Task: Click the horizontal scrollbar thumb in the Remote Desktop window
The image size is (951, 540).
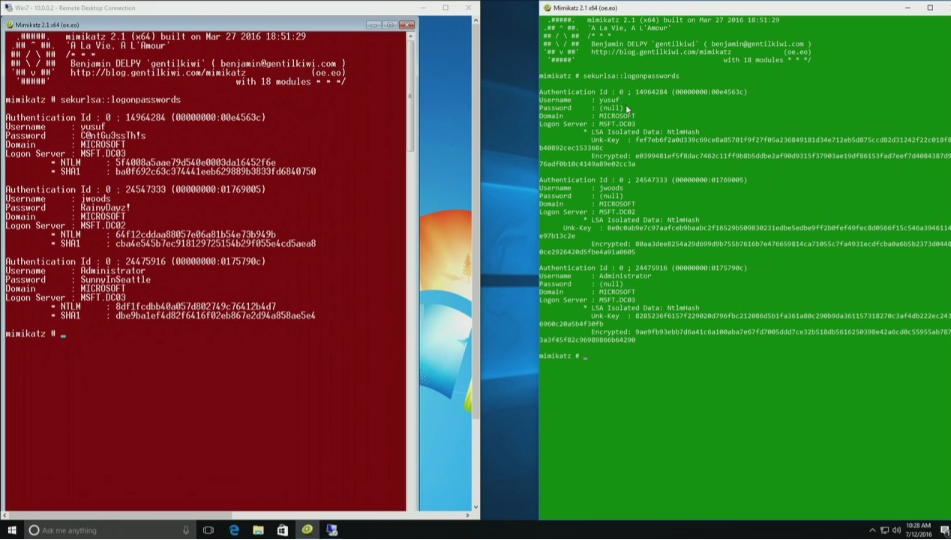Action: pyautogui.click(x=120, y=515)
